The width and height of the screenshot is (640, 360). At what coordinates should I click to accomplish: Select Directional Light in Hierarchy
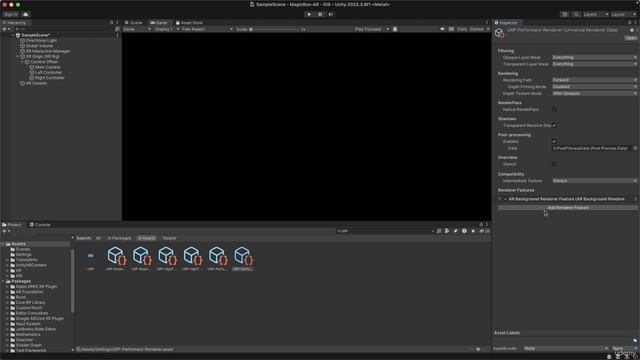(x=41, y=40)
